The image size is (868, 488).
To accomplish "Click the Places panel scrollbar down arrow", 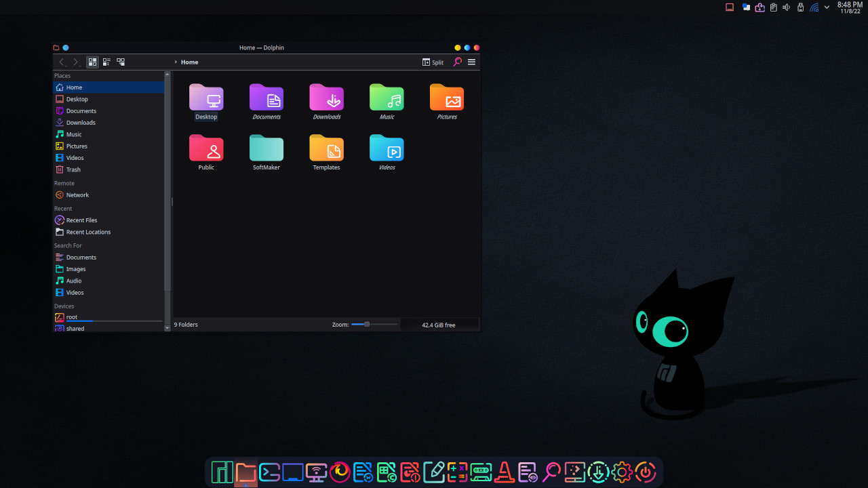I will [x=167, y=328].
